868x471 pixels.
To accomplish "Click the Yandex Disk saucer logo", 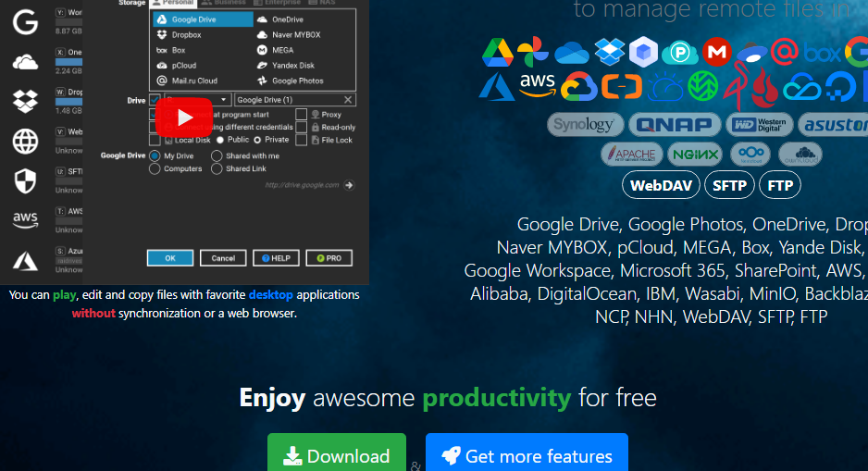I will [x=751, y=53].
